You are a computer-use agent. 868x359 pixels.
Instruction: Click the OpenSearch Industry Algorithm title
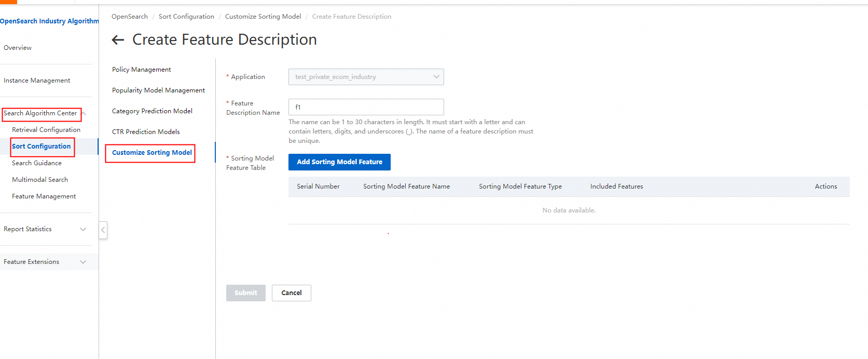[x=49, y=21]
